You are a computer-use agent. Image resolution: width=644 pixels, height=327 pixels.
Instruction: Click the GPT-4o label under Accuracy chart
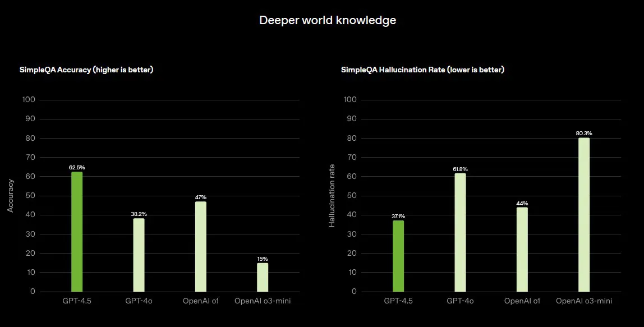tap(139, 301)
